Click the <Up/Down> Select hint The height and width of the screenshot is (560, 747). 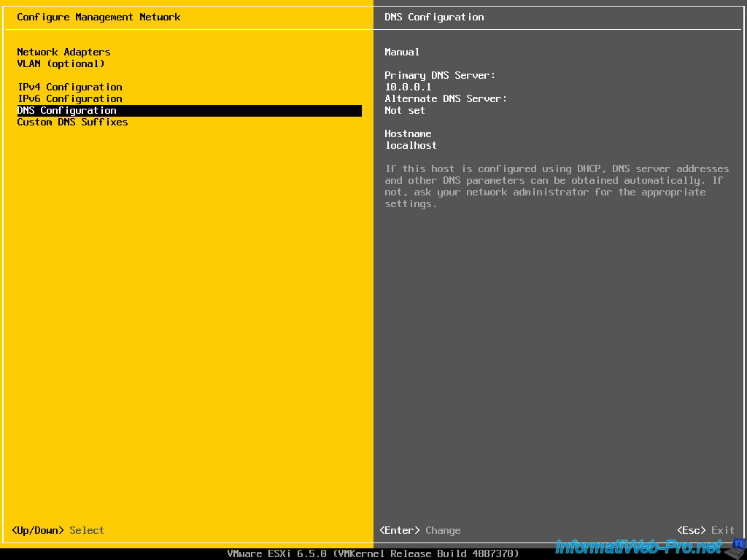click(x=58, y=531)
